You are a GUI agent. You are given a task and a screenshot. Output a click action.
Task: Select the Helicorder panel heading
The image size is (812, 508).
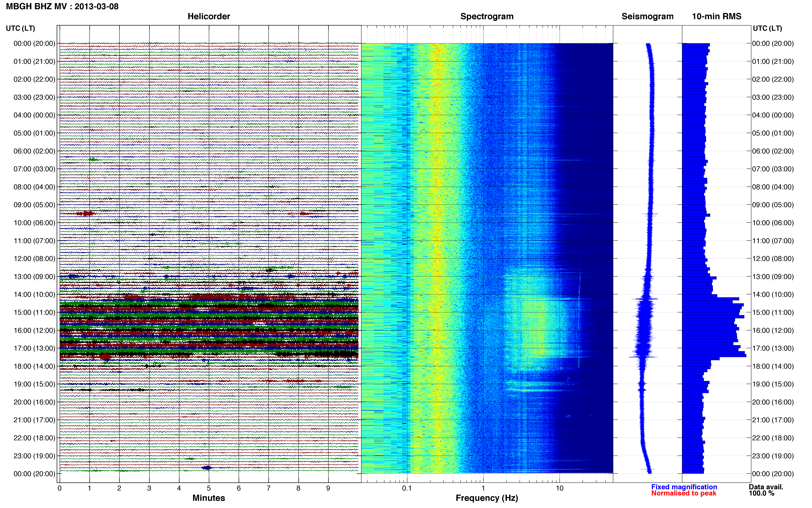coord(209,16)
